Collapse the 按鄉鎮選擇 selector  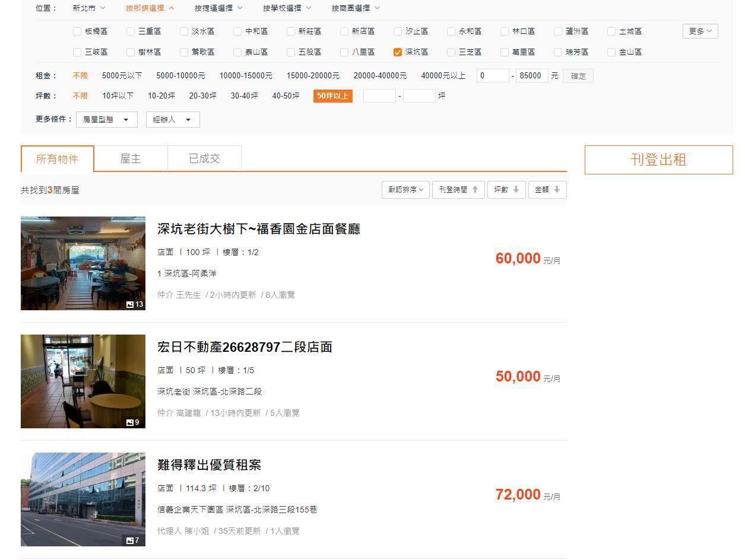(x=150, y=8)
